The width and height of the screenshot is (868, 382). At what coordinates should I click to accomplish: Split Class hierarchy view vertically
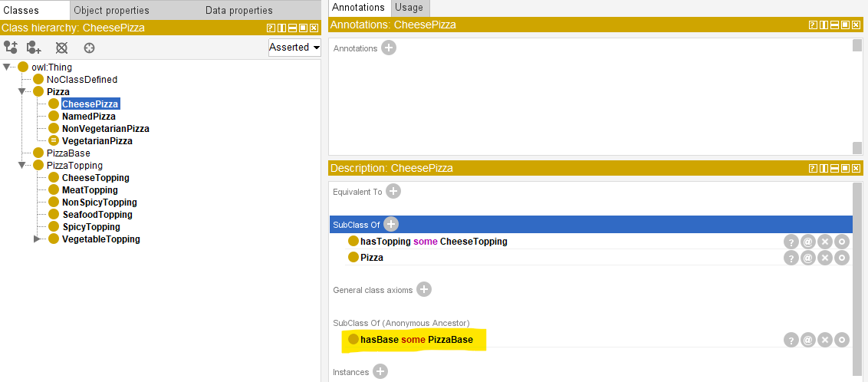click(281, 28)
